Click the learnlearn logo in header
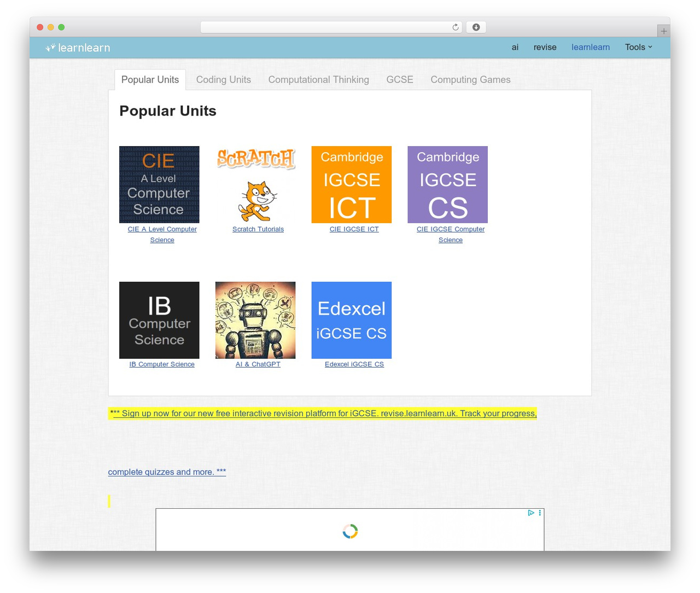The height and width of the screenshot is (593, 700). click(x=78, y=48)
